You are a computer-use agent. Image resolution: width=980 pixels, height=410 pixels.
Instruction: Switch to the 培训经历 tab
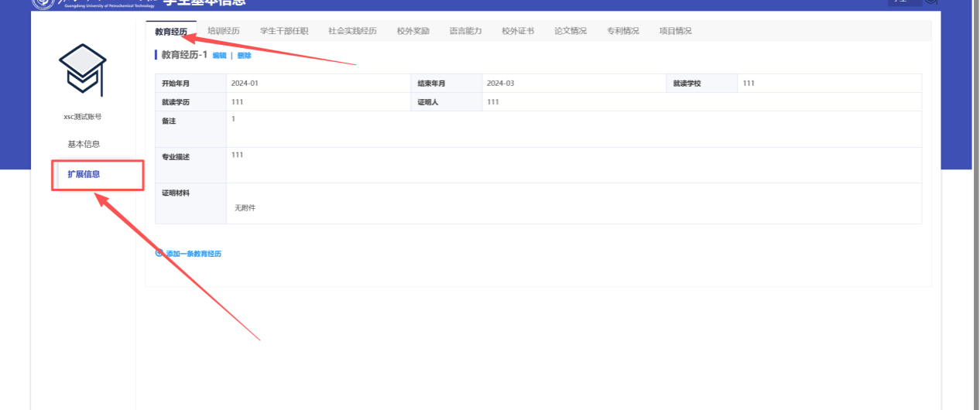[224, 32]
